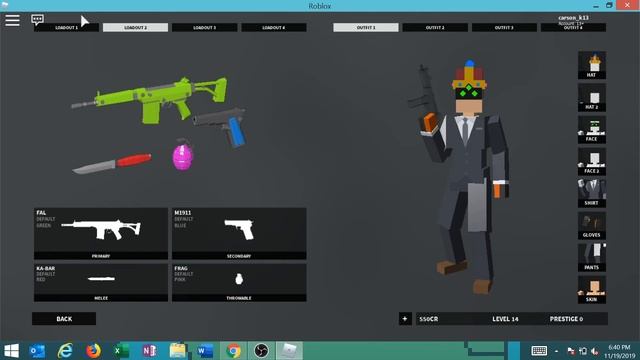This screenshot has width=640, height=360.
Task: Open Outlook from the taskbar
Action: click(38, 351)
